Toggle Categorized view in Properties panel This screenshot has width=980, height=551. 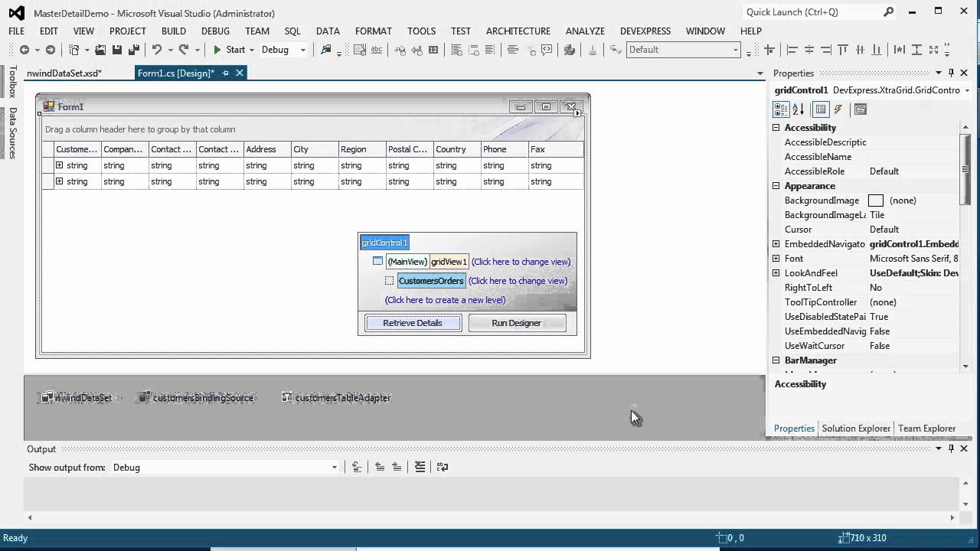pos(781,109)
